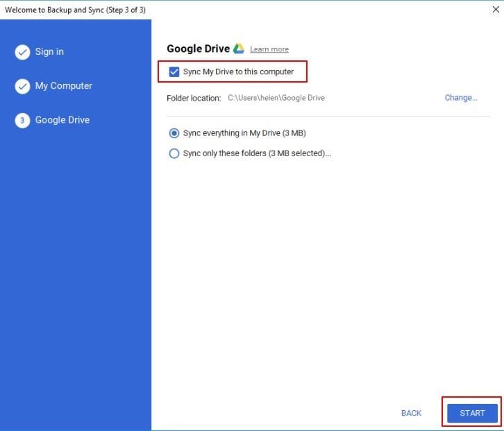The width and height of the screenshot is (504, 431).
Task: Click the Sign in step checkmark icon
Action: [x=22, y=52]
